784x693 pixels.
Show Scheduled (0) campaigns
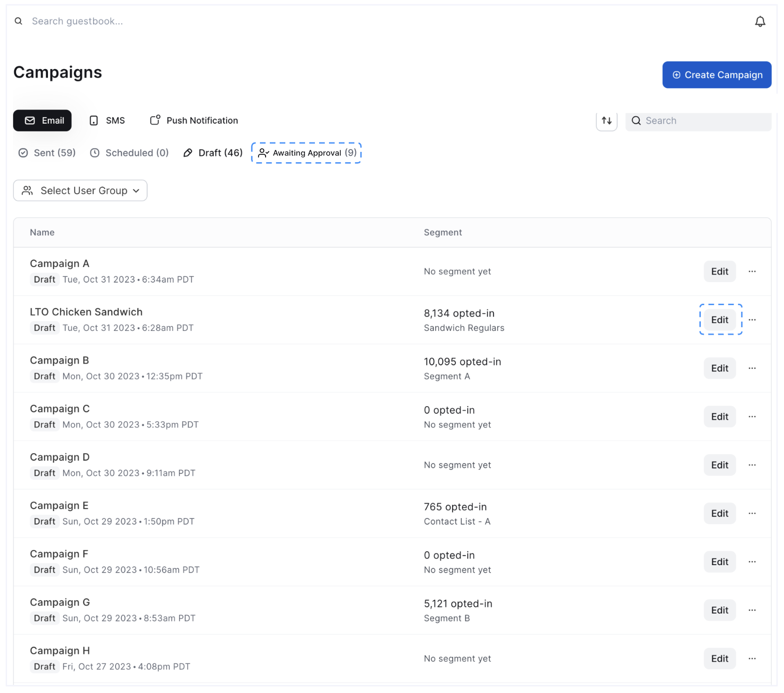pyautogui.click(x=129, y=153)
